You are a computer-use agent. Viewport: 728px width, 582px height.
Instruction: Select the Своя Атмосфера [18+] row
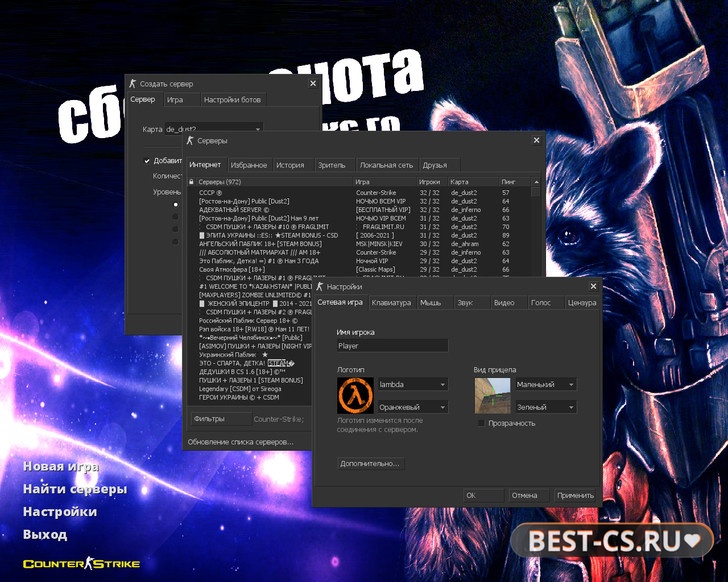(358, 269)
